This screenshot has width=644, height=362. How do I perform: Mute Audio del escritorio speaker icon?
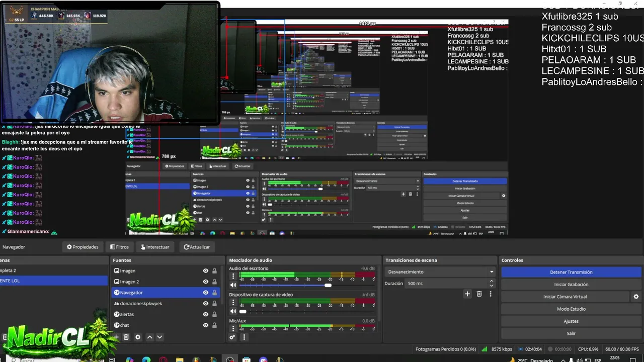[233, 286]
